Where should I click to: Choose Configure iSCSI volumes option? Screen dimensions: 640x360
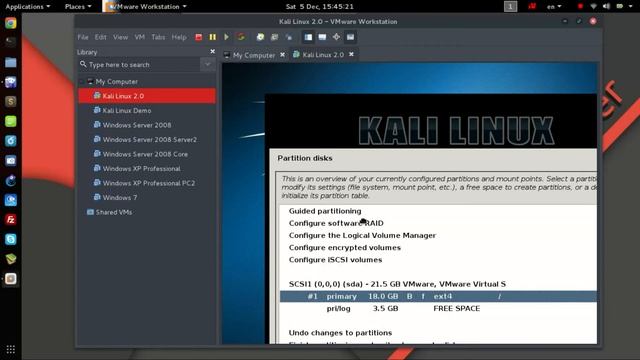pos(335,260)
